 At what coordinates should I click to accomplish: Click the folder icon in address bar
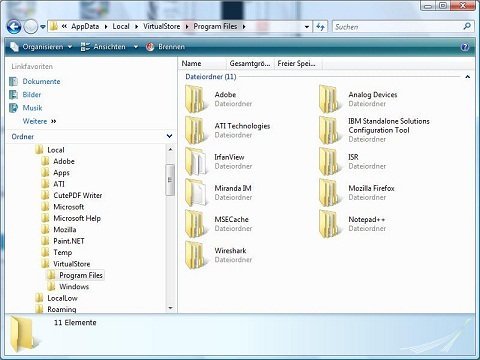[x=53, y=26]
